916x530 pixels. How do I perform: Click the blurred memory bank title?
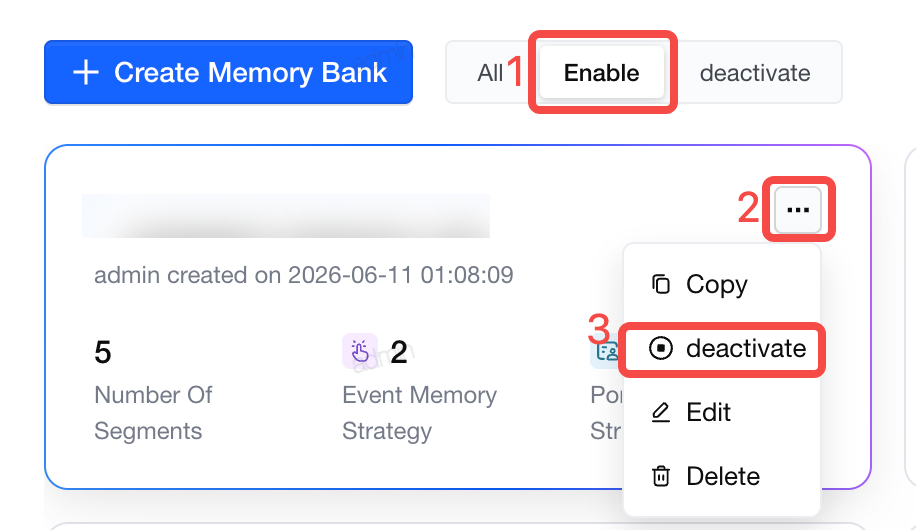(286, 216)
